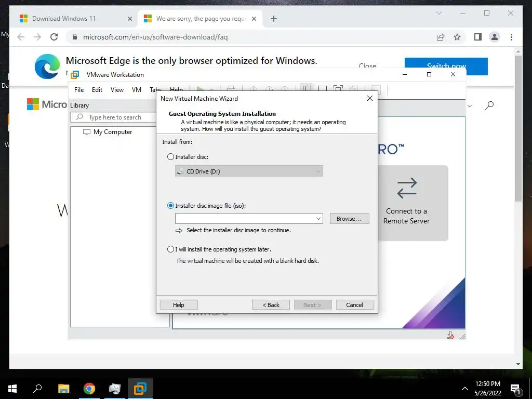Click the Help button in the wizard
The image size is (532, 399).
tap(179, 304)
